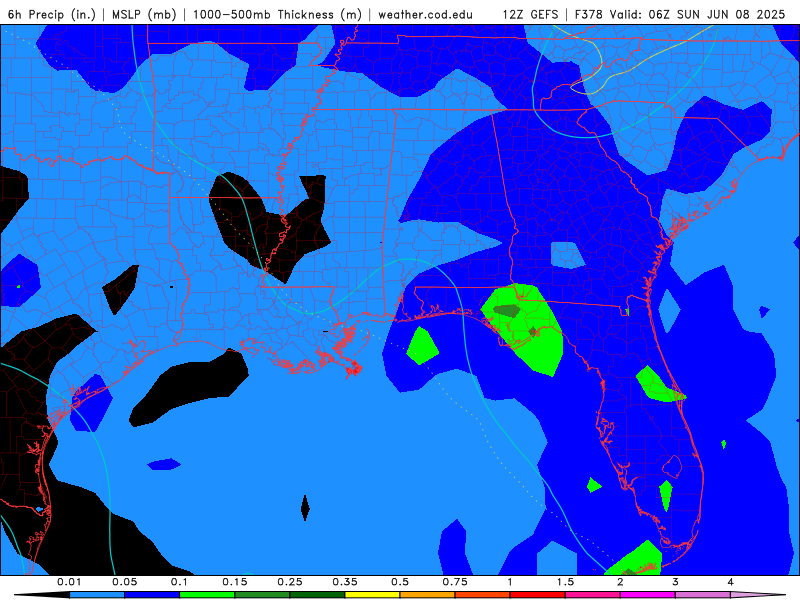Viewport: 800px width, 600px height.
Task: Click the '1' legend value
Action: tap(510, 582)
